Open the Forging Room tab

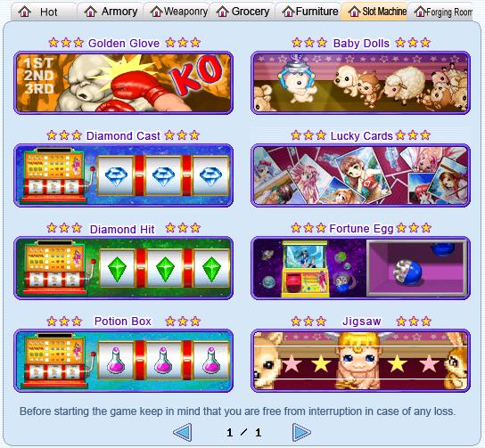coord(440,12)
